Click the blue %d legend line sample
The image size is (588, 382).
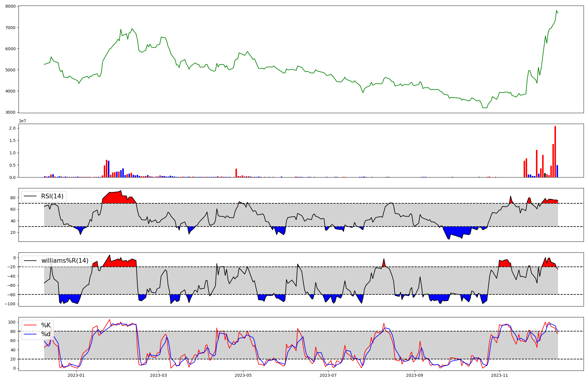coord(30,334)
